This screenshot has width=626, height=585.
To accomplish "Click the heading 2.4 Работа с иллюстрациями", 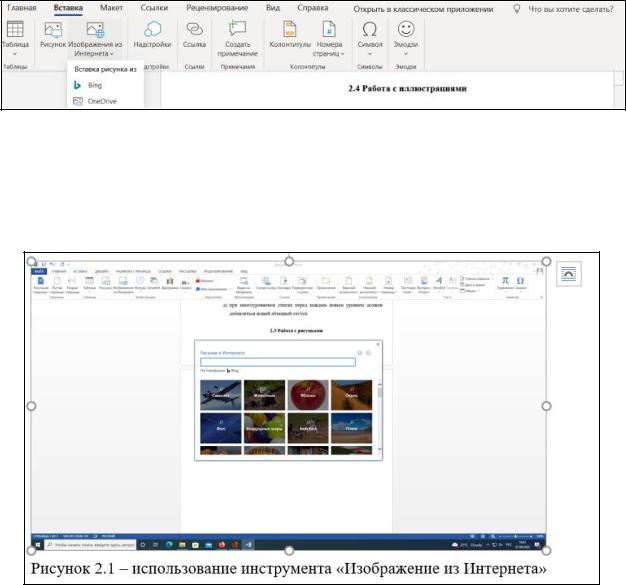I will click(x=407, y=89).
